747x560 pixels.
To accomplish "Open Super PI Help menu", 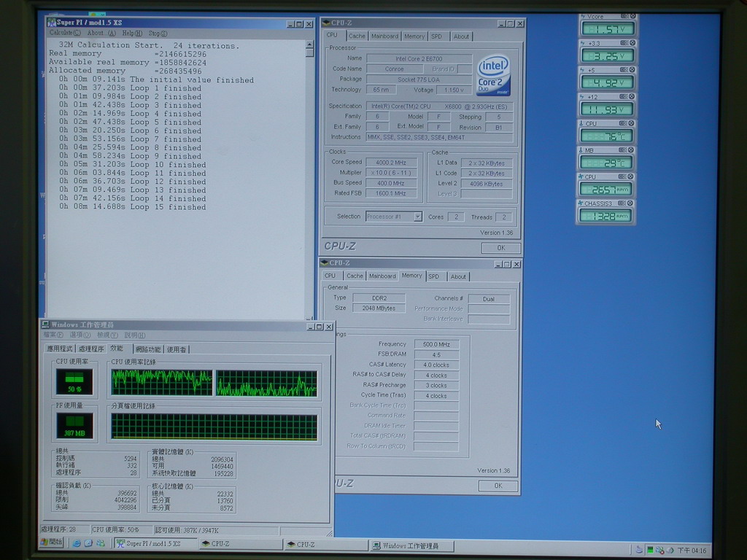I will [x=132, y=34].
